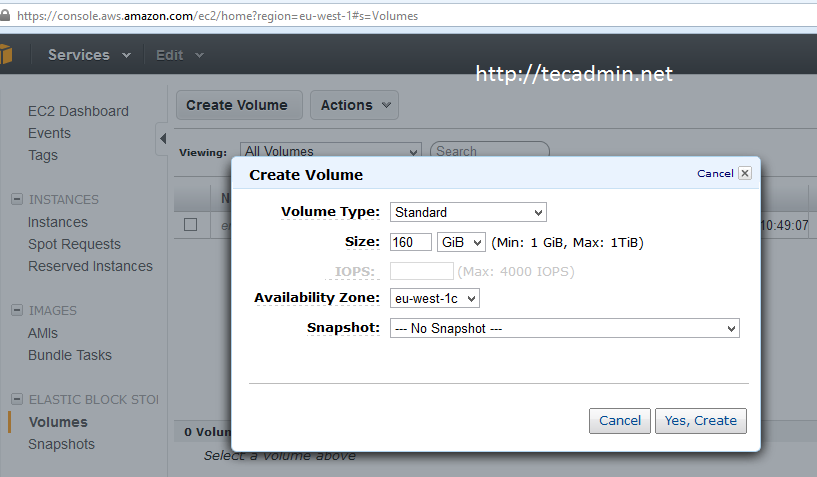
Task: Open the Actions dropdown button
Action: tap(354, 105)
